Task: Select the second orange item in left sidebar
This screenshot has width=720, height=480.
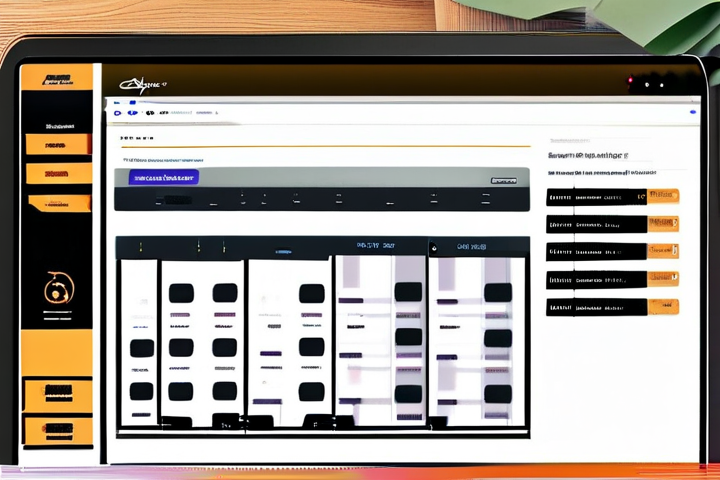Action: [55, 173]
